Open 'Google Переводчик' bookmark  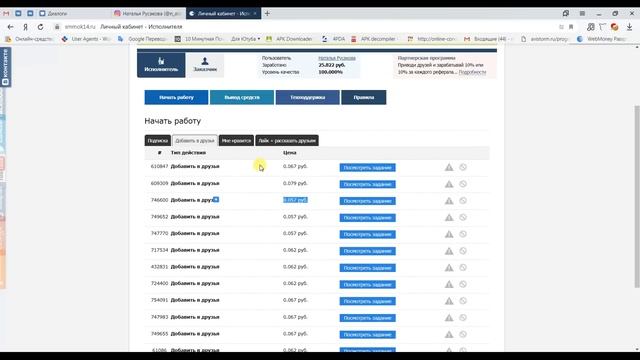(142, 39)
